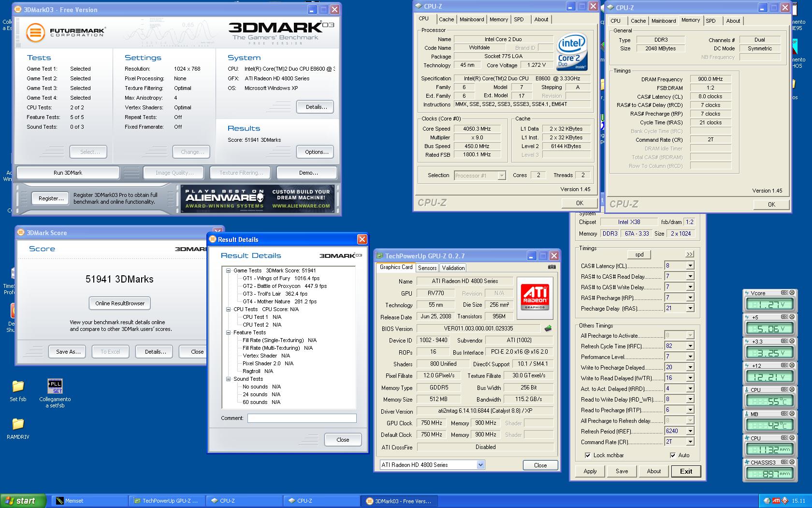Viewport: 812px width, 508px height.
Task: Open the GPU selector dropdown in GPU-Z
Action: coord(480,465)
